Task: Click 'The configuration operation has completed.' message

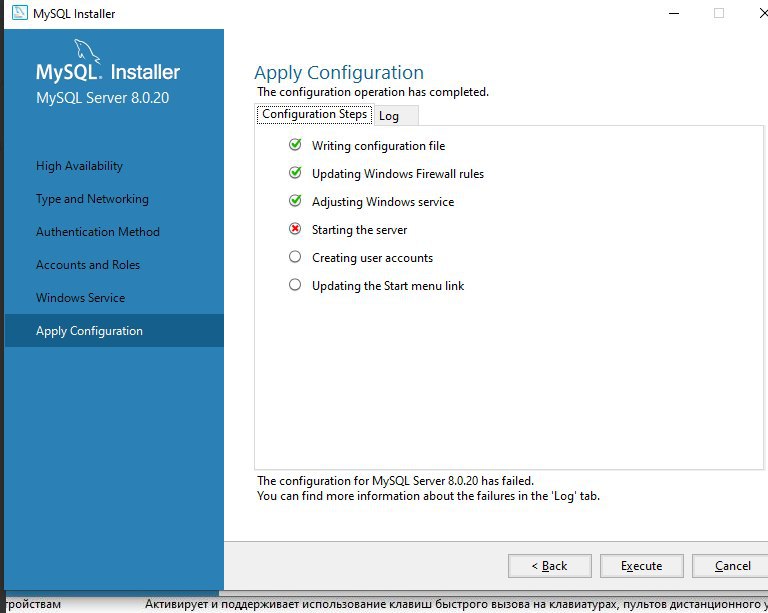Action: coord(373,92)
